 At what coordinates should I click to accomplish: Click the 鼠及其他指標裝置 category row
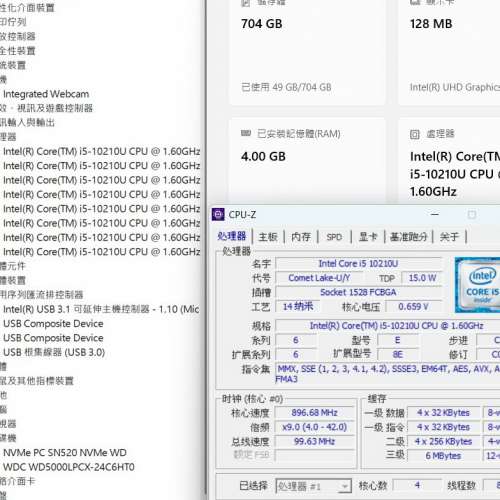point(37,381)
